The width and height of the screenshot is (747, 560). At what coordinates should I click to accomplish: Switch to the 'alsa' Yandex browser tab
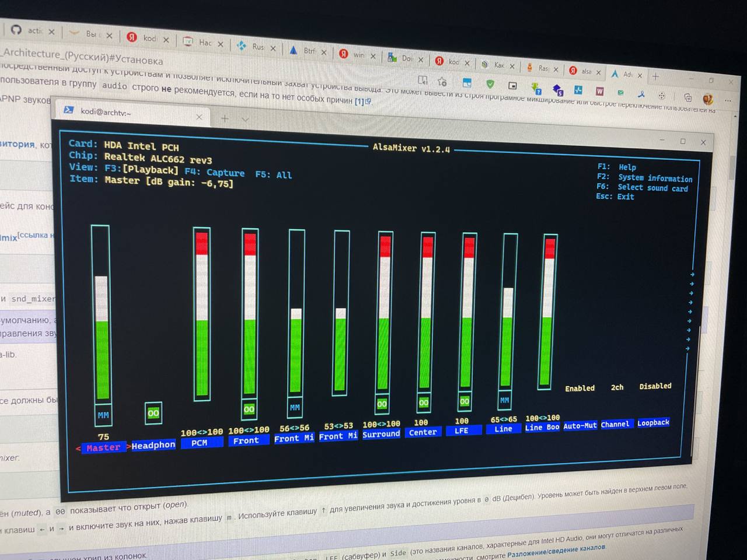585,71
